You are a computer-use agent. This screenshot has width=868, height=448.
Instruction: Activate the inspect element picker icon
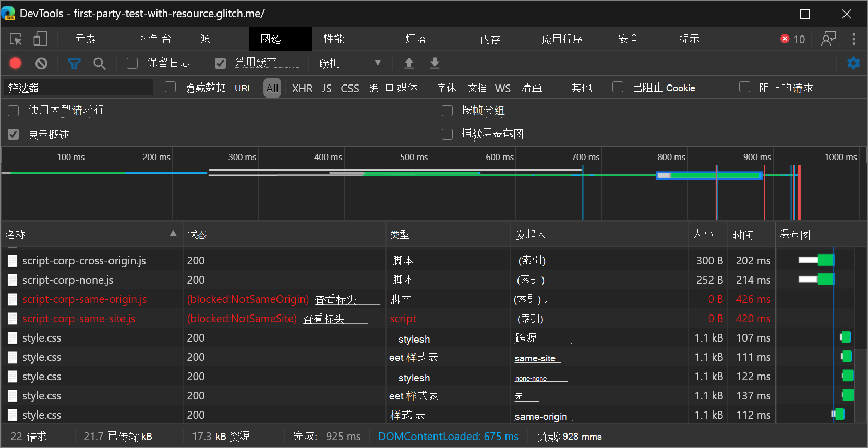tap(16, 39)
